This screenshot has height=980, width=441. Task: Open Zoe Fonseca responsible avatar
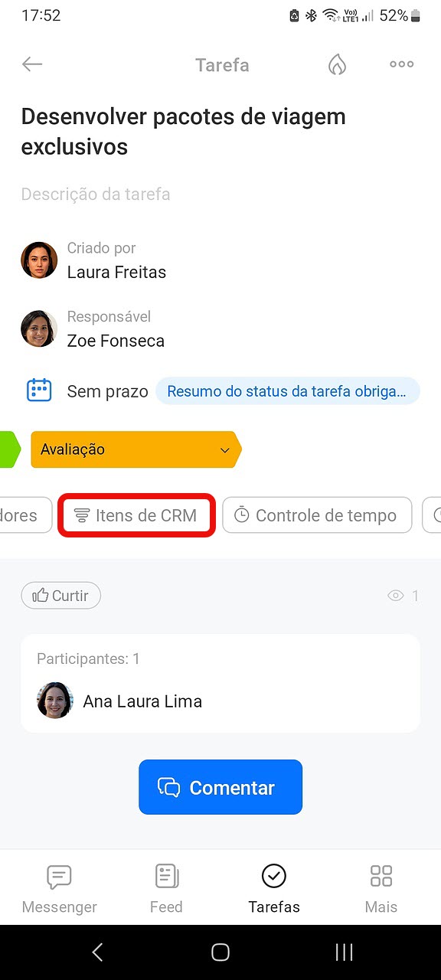39,328
